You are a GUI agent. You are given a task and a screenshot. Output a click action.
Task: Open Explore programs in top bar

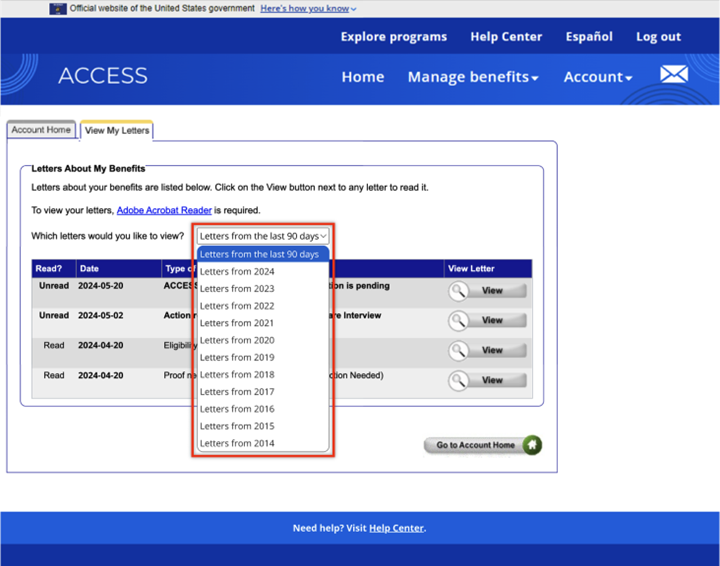[393, 36]
